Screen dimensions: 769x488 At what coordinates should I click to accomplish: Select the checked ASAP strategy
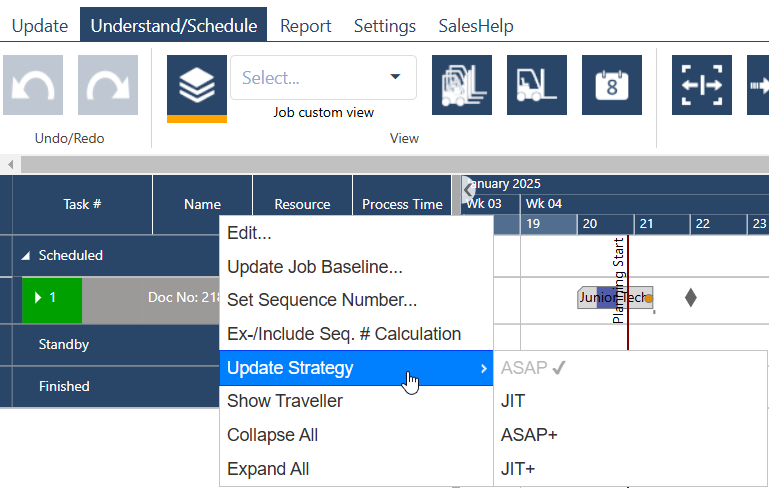630,368
